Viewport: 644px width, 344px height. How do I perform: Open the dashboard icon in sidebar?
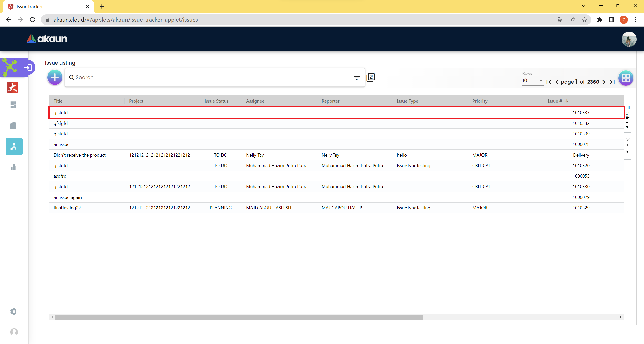point(13,105)
